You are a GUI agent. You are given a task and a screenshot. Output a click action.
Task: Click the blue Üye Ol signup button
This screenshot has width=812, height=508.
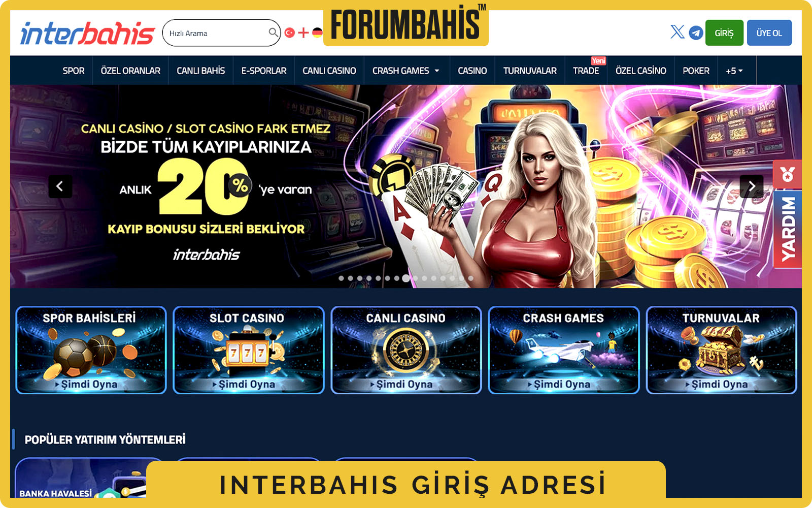[x=769, y=33]
